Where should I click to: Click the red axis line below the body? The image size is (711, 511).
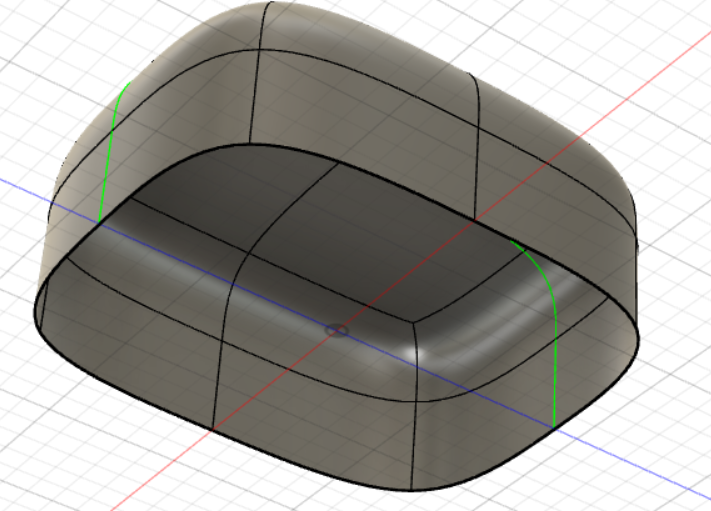pyautogui.click(x=150, y=488)
